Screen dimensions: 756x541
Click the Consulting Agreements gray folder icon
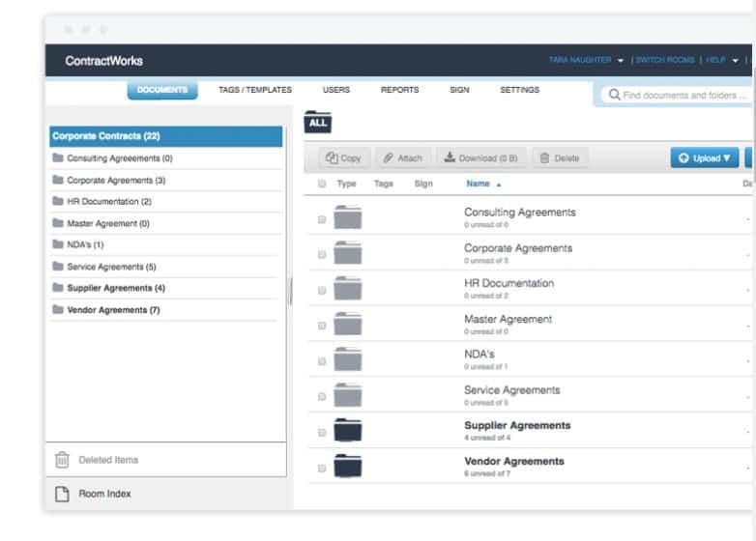click(347, 217)
